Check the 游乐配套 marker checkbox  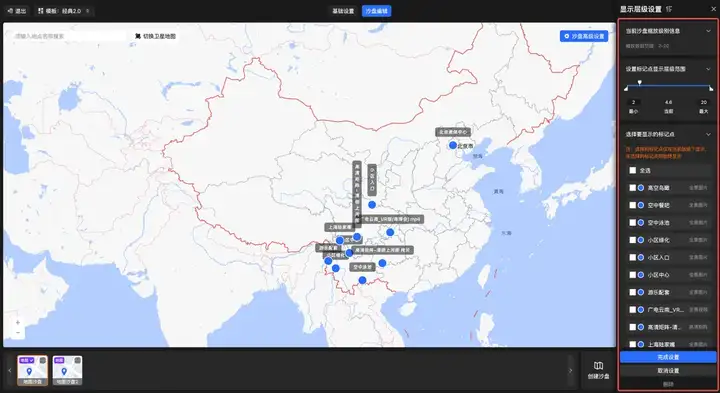click(633, 292)
